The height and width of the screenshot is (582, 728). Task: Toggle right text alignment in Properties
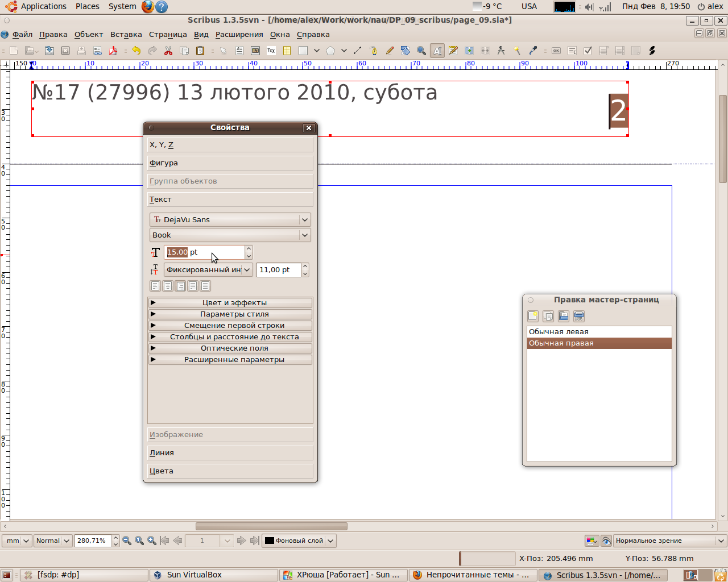pyautogui.click(x=180, y=286)
